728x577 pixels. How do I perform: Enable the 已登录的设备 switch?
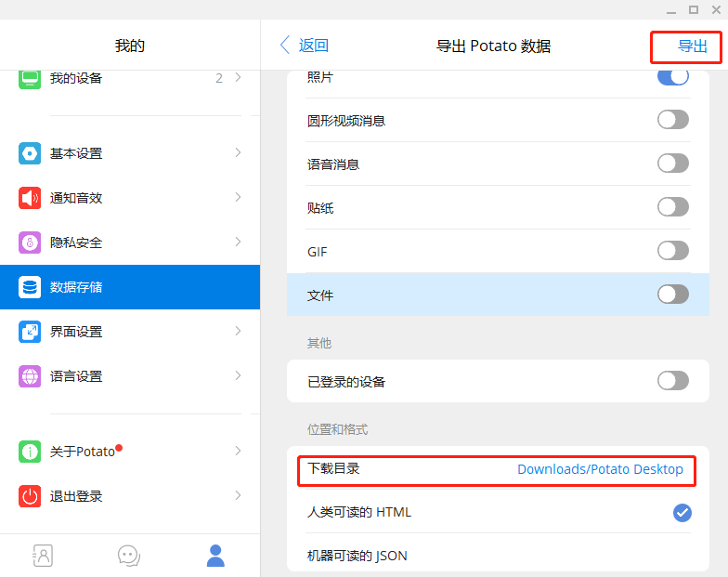coord(672,381)
